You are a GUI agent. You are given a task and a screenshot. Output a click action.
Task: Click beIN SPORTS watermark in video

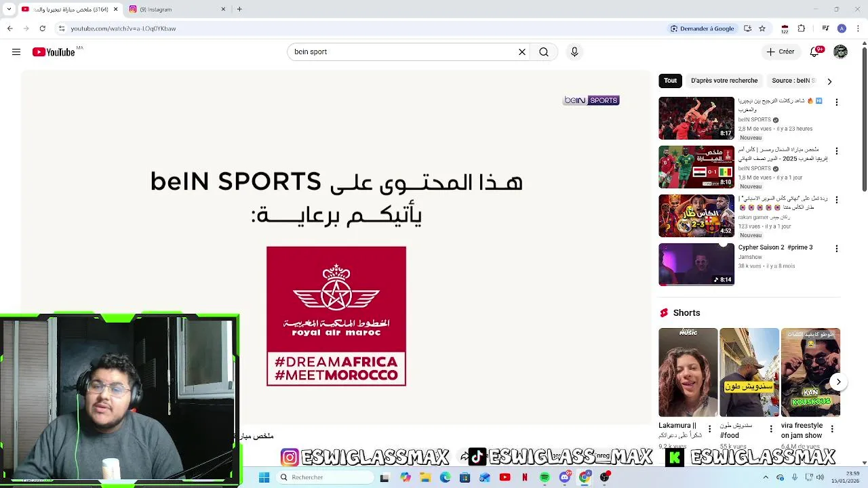(x=591, y=100)
